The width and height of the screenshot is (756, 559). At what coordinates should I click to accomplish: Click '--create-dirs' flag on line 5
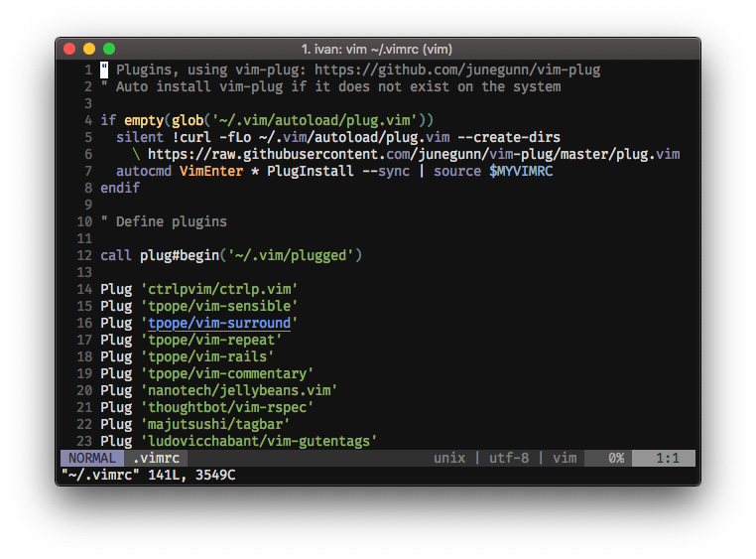tap(509, 137)
